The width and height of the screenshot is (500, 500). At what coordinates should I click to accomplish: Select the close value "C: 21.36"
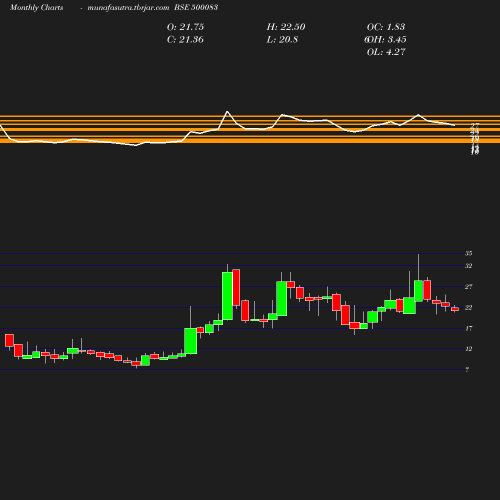tap(185, 40)
